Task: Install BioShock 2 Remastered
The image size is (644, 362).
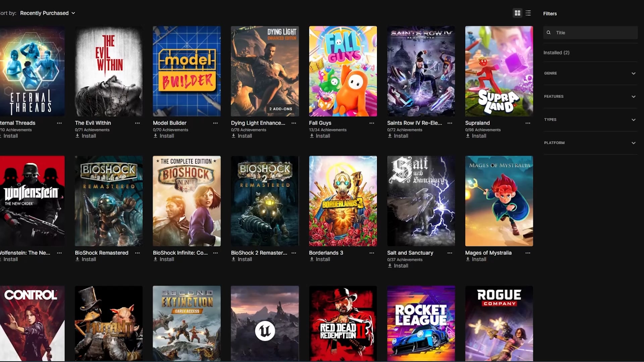Action: (x=242, y=259)
